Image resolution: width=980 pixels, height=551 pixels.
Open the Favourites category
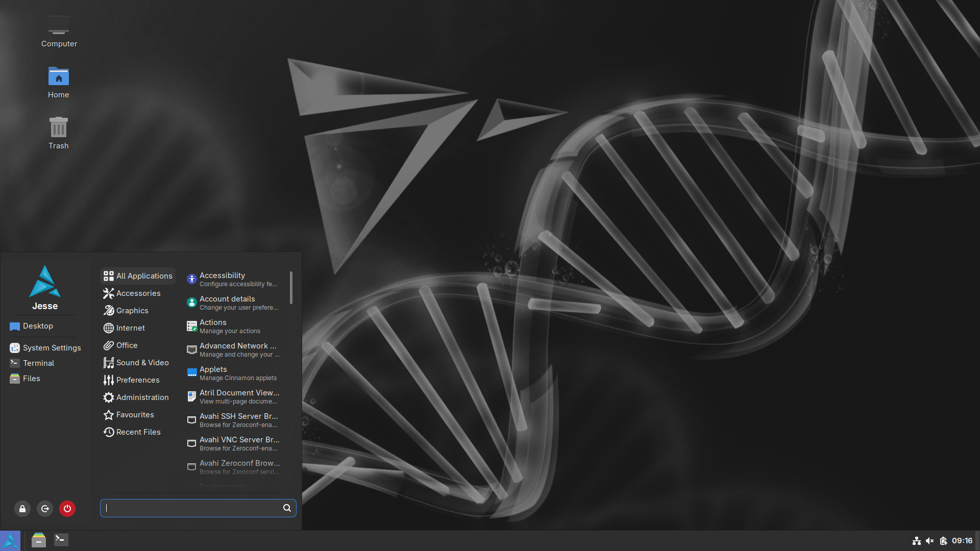(x=138, y=415)
